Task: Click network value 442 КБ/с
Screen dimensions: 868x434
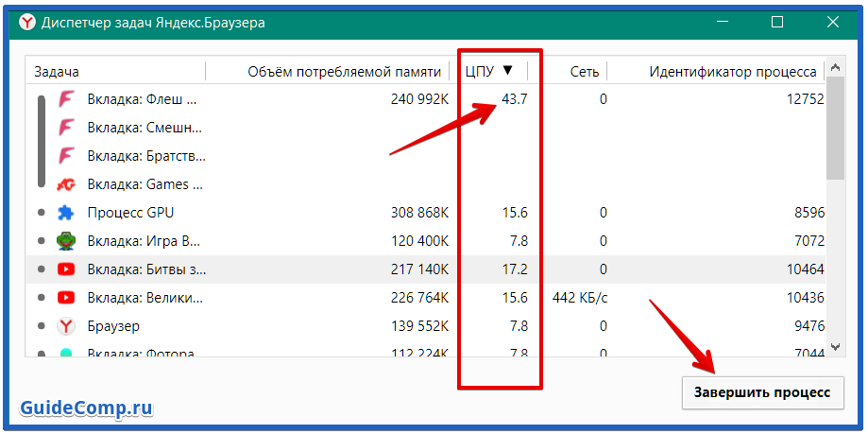Action: [x=580, y=298]
